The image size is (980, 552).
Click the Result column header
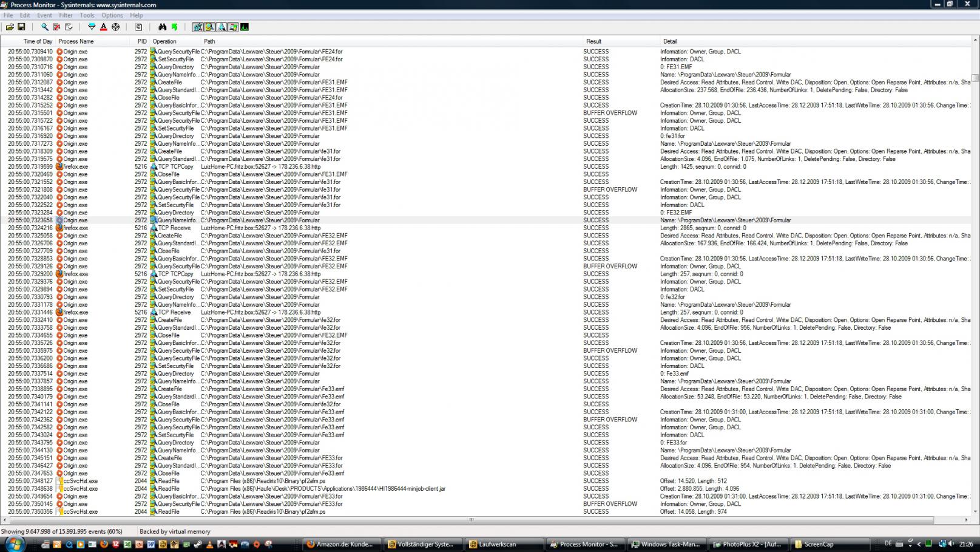(x=622, y=41)
